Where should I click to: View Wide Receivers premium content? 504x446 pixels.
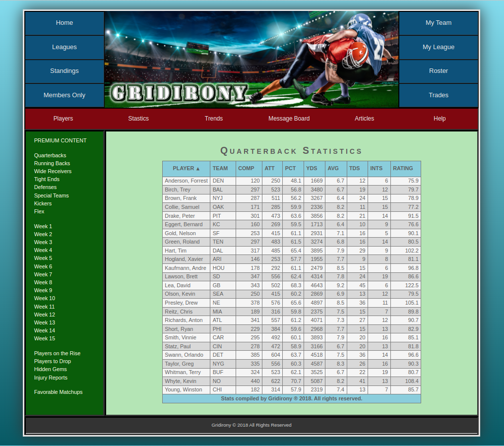point(53,171)
